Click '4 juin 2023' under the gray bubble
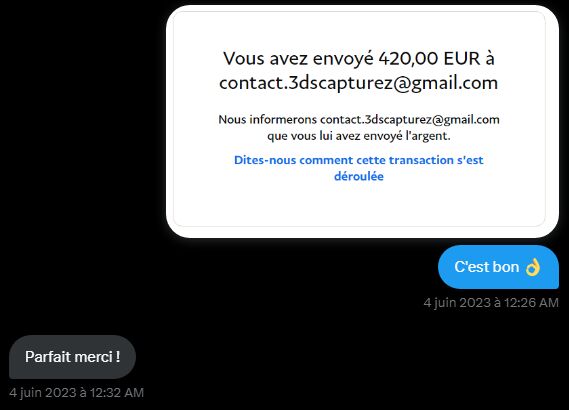This screenshot has width=569, height=410. (x=42, y=393)
